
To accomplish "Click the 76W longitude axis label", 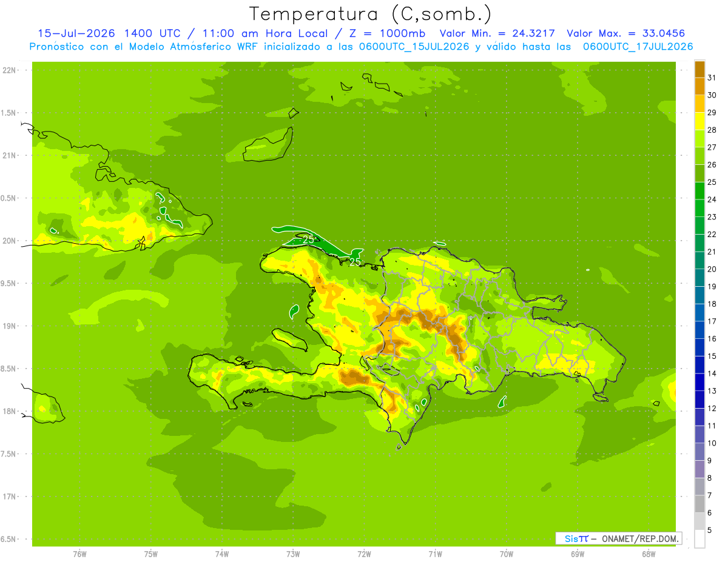I will click(79, 554).
